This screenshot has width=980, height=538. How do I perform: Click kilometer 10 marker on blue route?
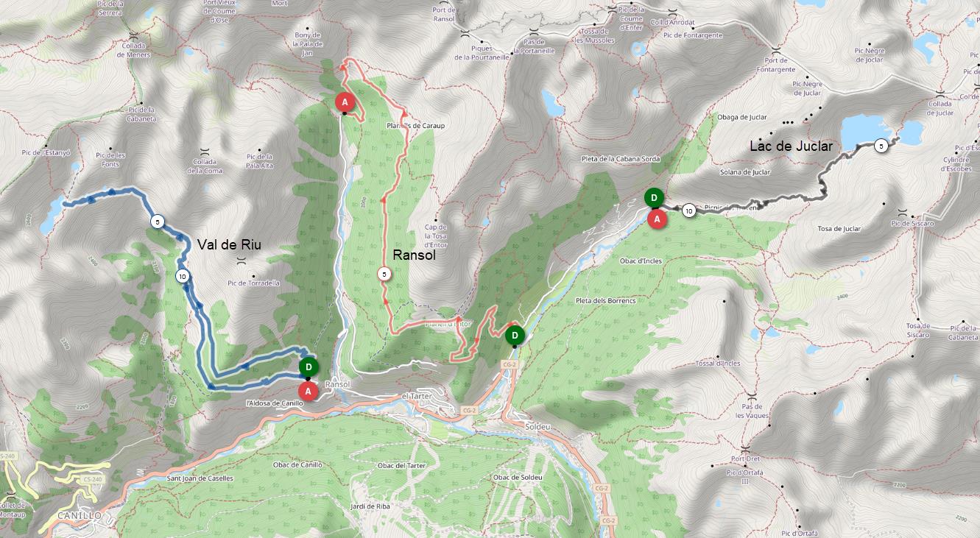tap(181, 276)
